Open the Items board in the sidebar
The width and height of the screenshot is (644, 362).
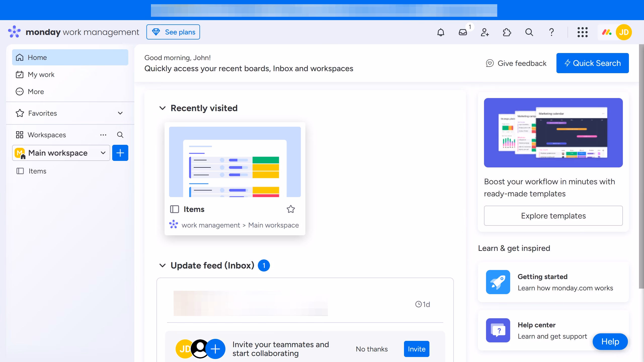click(70, 171)
